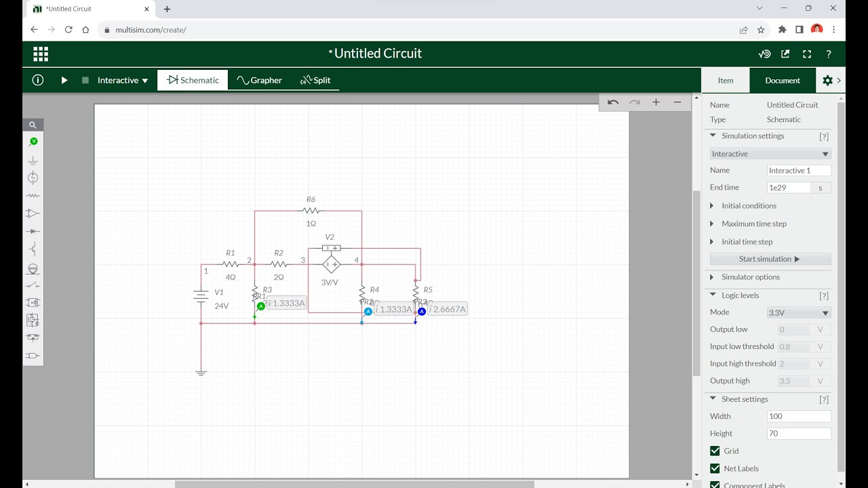Edit the simulation Name field
The height and width of the screenshot is (488, 868).
799,170
